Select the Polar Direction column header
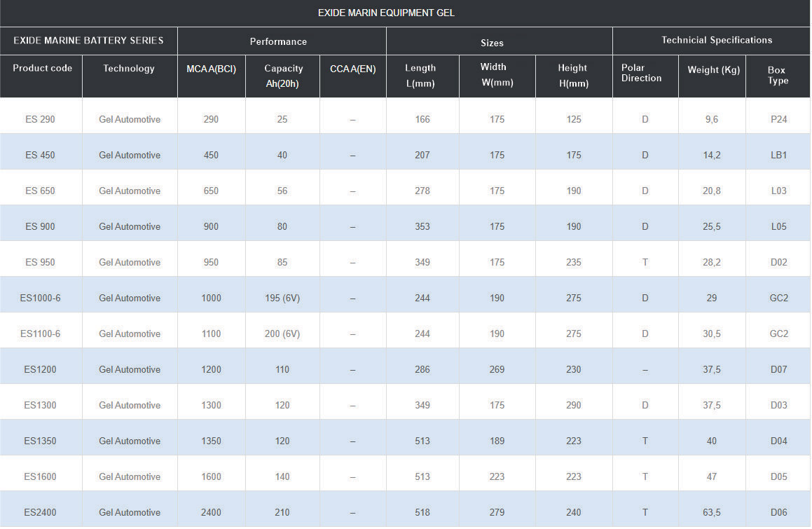812x529 pixels. coord(641,73)
